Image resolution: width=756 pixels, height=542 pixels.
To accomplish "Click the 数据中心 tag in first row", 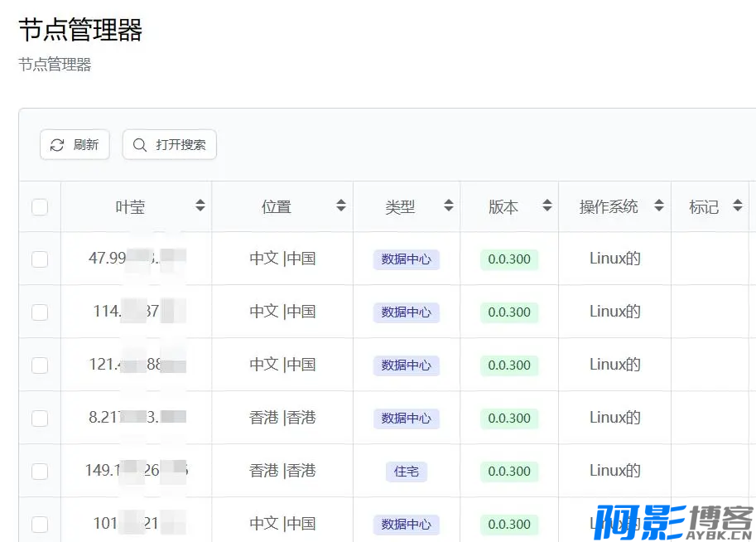I will click(x=406, y=259).
